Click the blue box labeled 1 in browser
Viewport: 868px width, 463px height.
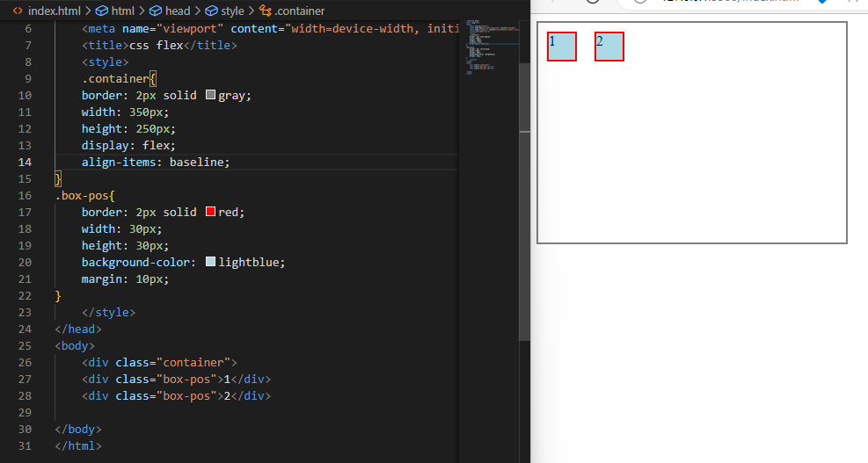(x=562, y=47)
